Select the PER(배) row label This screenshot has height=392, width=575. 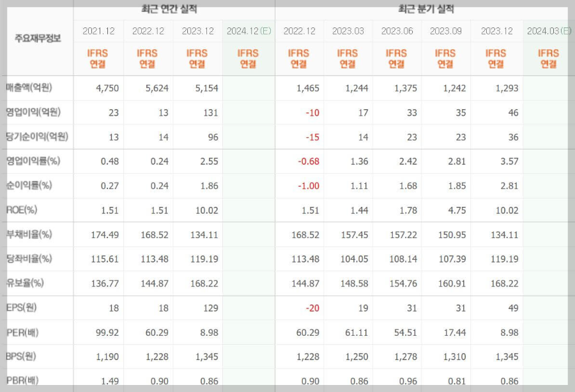pos(22,332)
